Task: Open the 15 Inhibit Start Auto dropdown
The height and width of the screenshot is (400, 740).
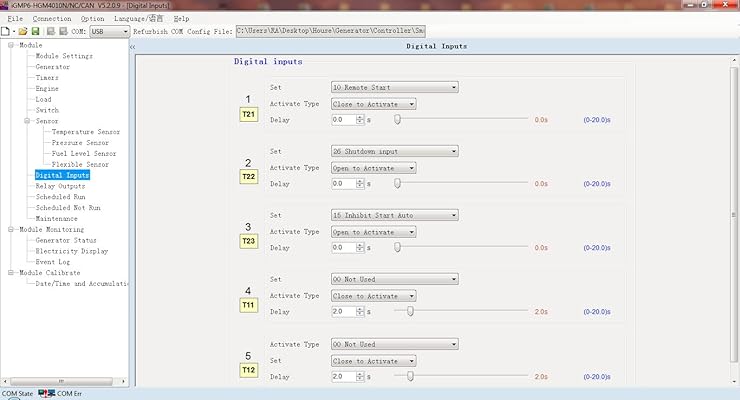Action: [x=395, y=215]
